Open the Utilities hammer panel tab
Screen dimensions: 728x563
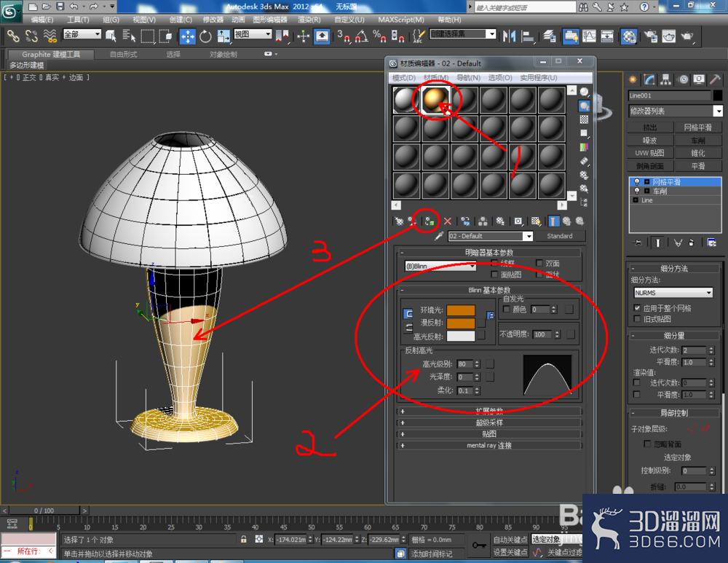[x=716, y=79]
